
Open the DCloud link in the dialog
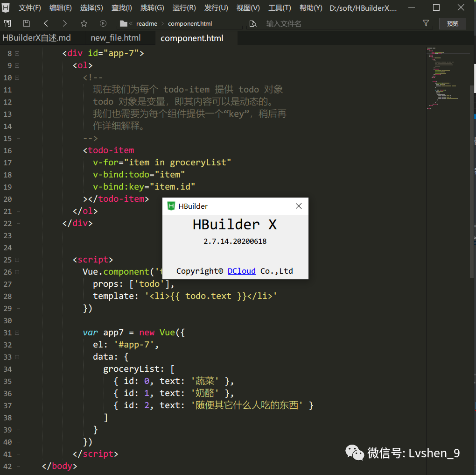pyautogui.click(x=242, y=271)
